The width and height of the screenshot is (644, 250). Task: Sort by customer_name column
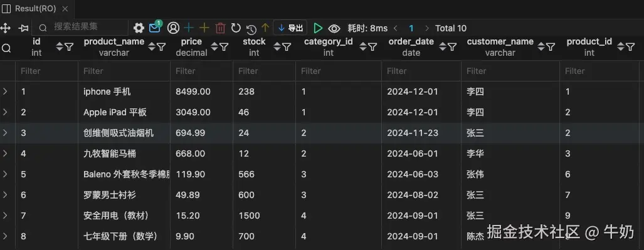(541, 47)
